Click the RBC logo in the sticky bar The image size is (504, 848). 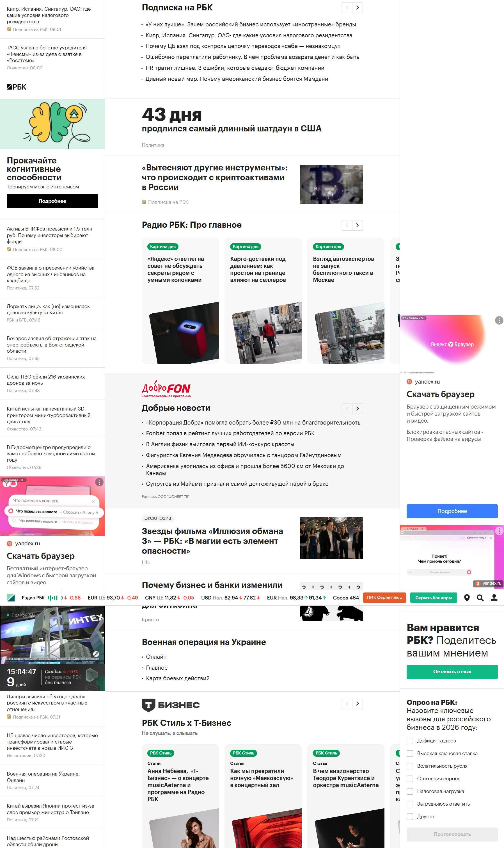[11, 598]
